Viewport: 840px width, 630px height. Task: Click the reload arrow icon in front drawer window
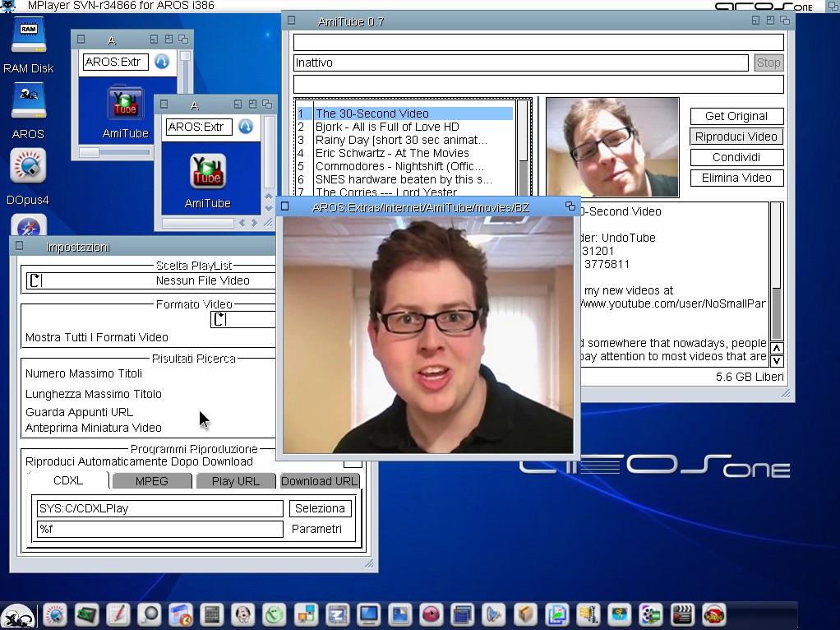(x=245, y=127)
